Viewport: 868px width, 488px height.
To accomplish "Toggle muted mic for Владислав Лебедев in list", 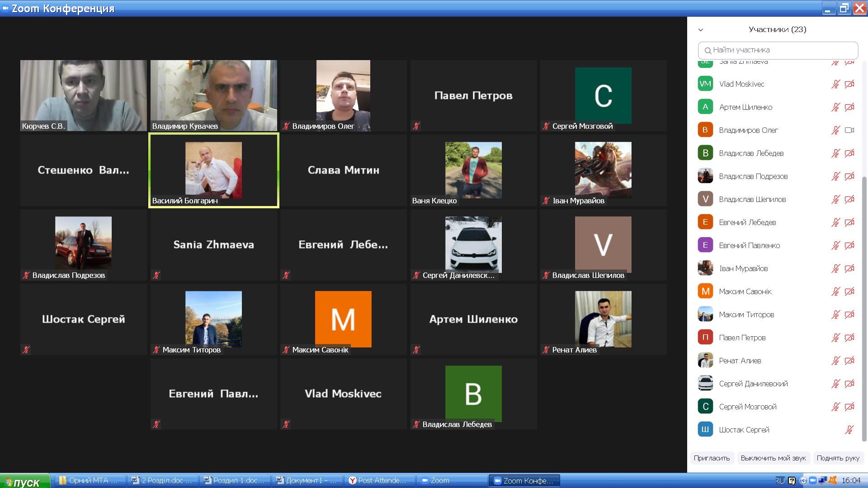I will 835,153.
